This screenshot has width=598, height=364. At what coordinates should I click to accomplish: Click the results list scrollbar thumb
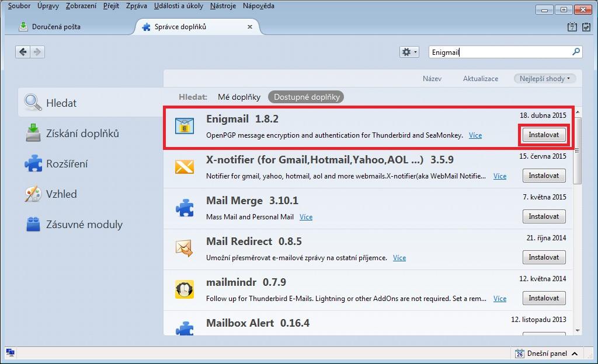(578, 150)
